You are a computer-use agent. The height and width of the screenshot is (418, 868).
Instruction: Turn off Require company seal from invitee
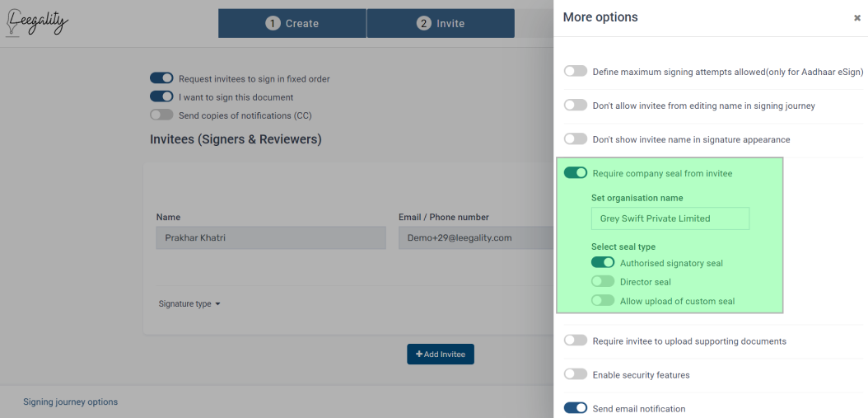(576, 173)
